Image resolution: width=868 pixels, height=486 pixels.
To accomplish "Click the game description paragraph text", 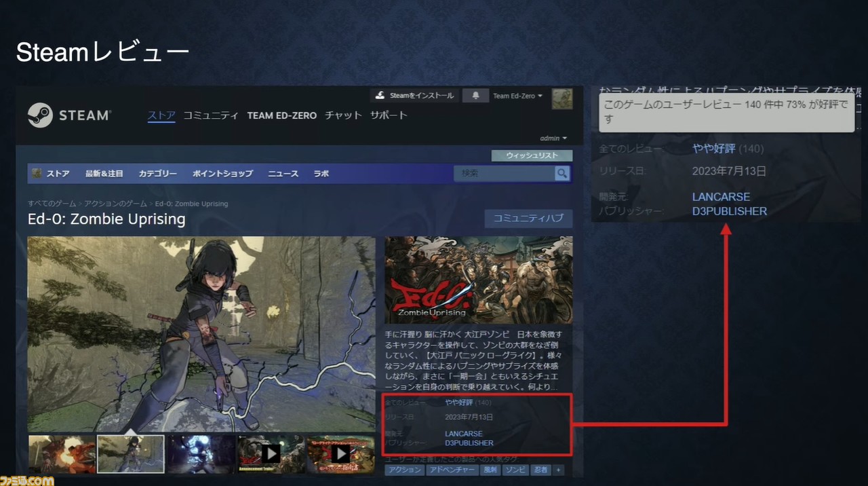I will (x=473, y=360).
